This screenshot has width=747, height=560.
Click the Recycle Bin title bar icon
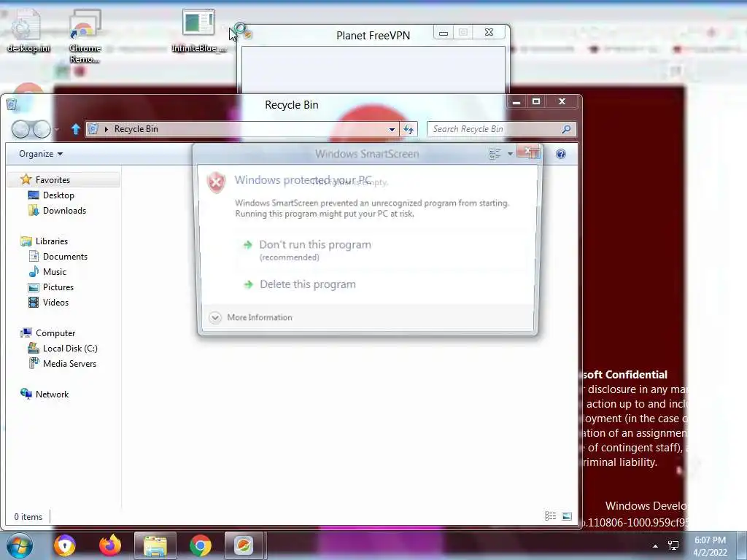pyautogui.click(x=12, y=105)
